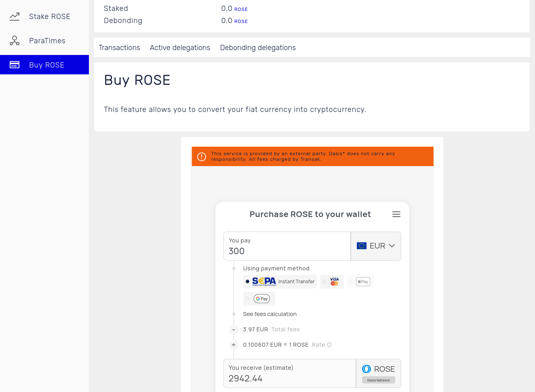Select SEPA Instant Transfer payment method
This screenshot has width=535, height=392.
tap(280, 282)
